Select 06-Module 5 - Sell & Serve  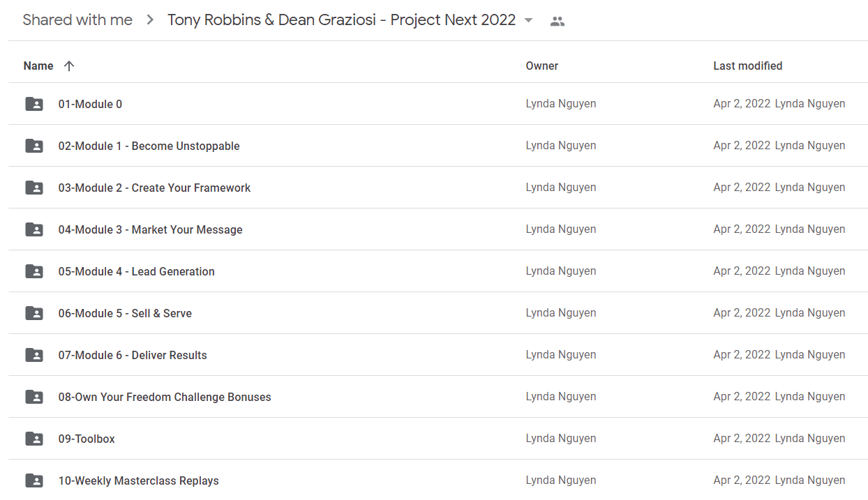click(x=125, y=313)
